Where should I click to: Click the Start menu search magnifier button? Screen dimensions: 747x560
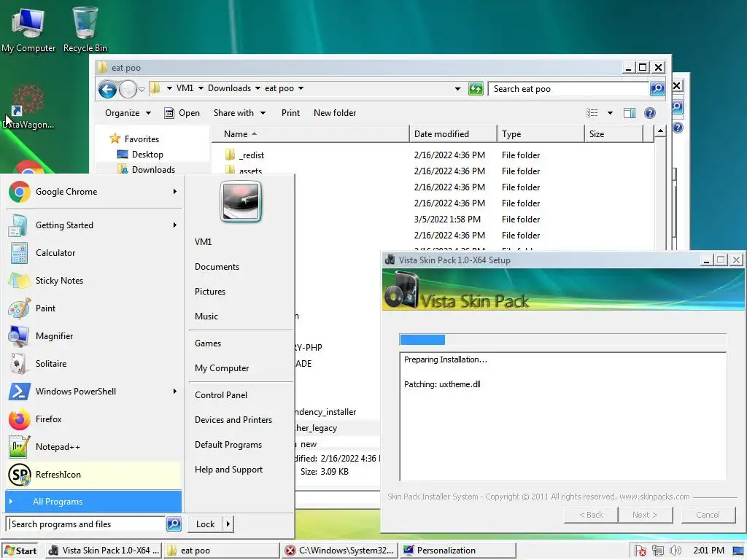[174, 524]
